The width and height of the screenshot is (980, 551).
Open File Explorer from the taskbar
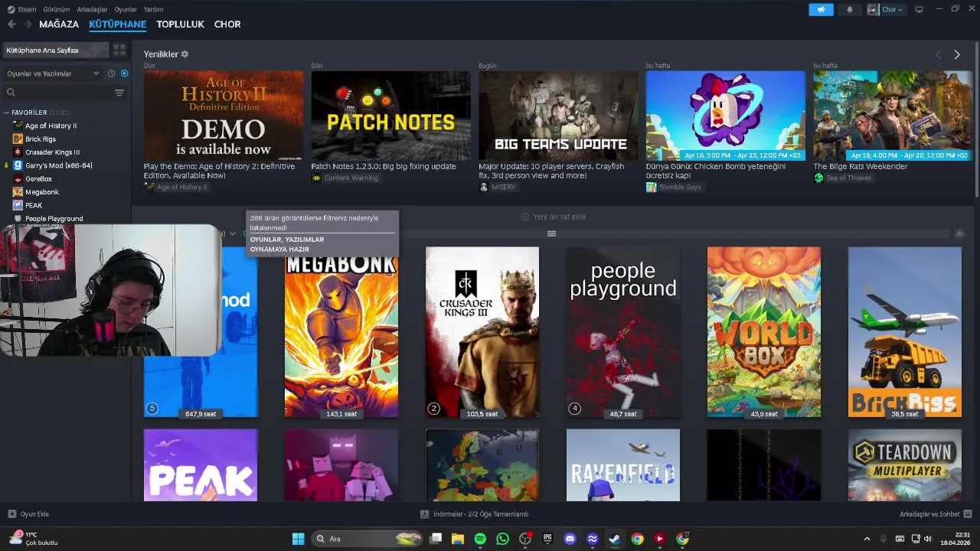pos(458,539)
